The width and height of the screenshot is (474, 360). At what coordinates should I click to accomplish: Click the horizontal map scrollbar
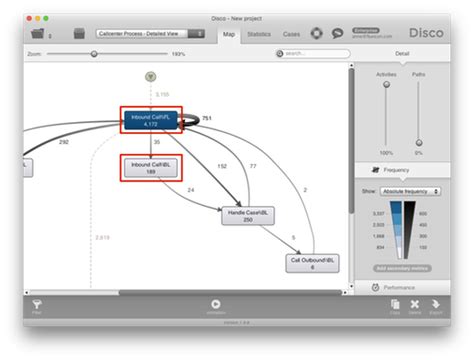tap(230, 292)
